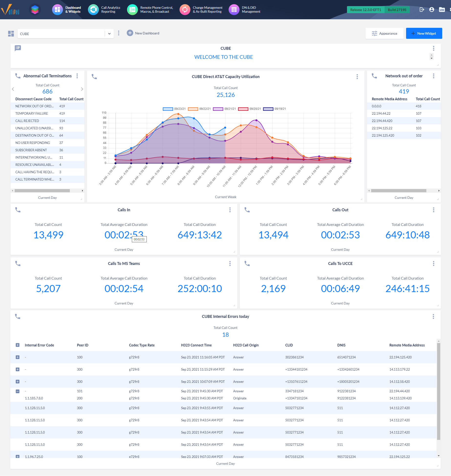Collapse the expanded Peer ID 101 row

point(18,391)
